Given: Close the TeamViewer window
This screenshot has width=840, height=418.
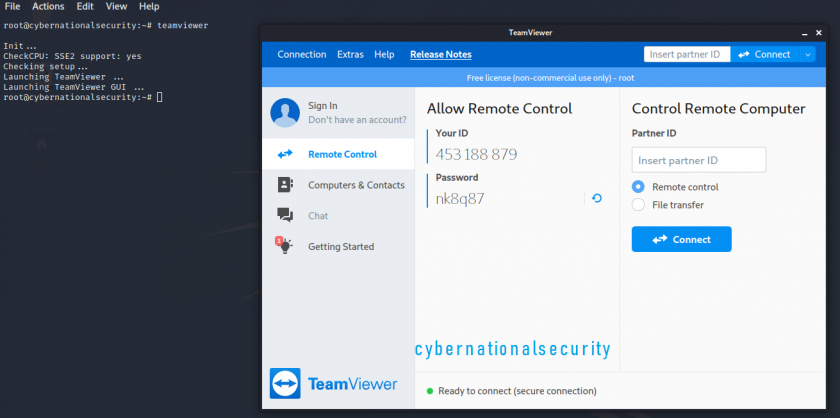Looking at the screenshot, I should [x=819, y=33].
